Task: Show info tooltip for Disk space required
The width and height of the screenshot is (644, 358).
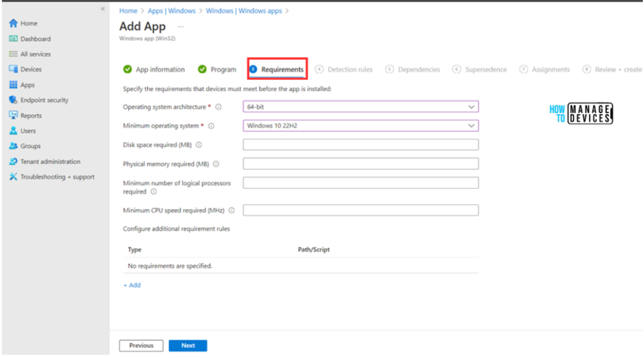Action: pos(199,145)
